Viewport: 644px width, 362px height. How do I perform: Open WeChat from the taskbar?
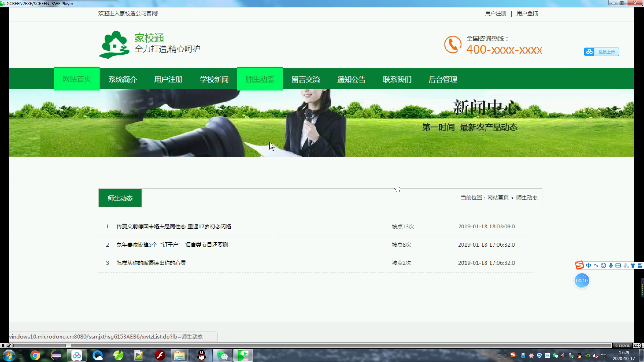click(222, 355)
